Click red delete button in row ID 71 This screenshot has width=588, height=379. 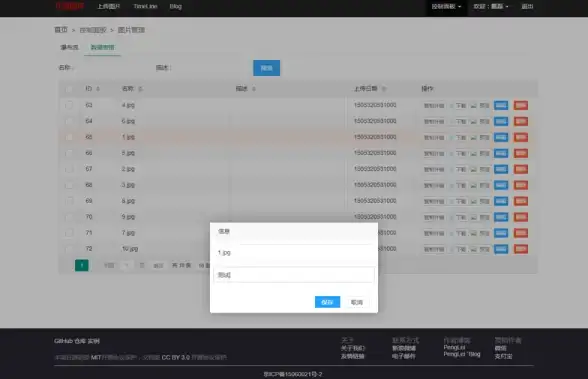(521, 233)
